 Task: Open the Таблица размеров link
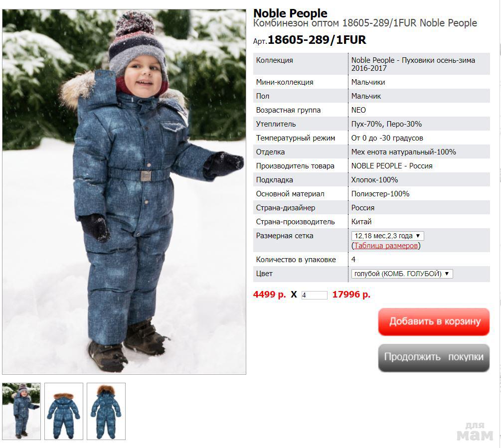(x=386, y=246)
